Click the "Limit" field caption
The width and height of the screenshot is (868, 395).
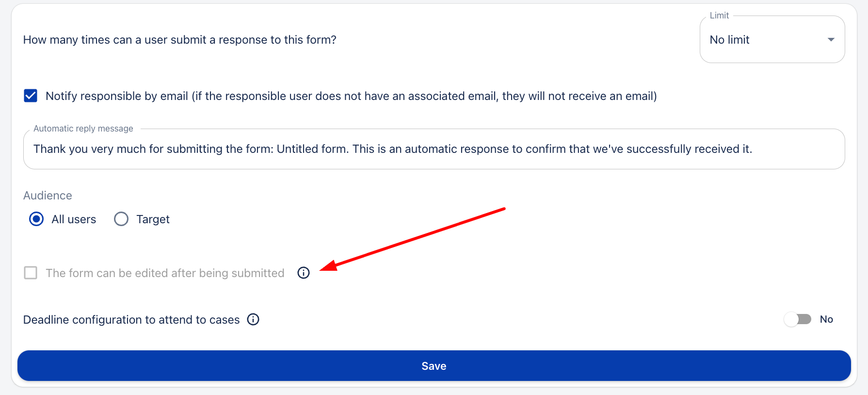tap(719, 16)
